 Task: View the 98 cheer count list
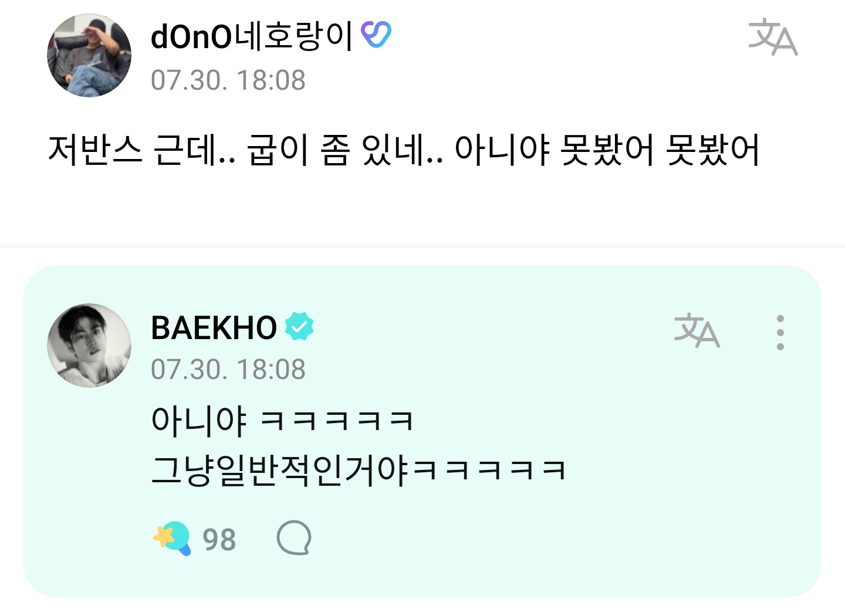[219, 540]
